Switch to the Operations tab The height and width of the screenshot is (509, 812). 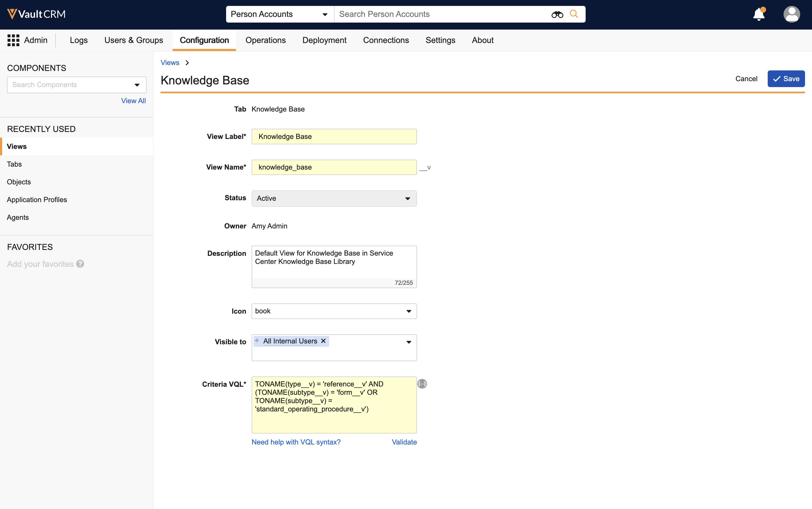[x=265, y=40]
